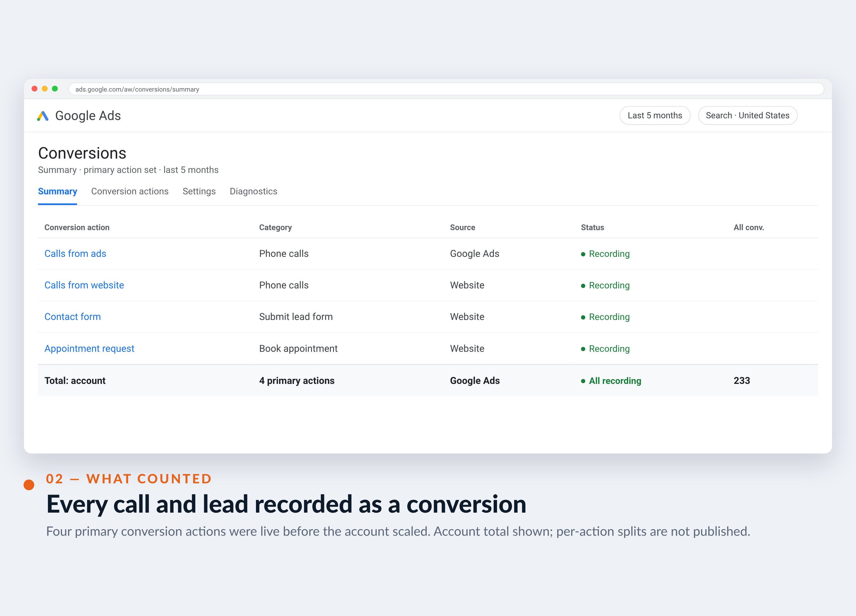Open the Contact form conversion action
856x616 pixels.
click(x=72, y=317)
